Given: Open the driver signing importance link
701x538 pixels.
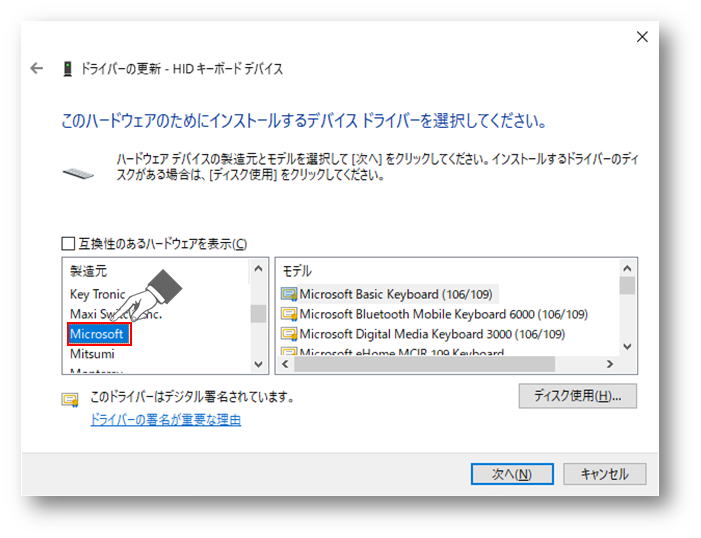Looking at the screenshot, I should pyautogui.click(x=166, y=419).
